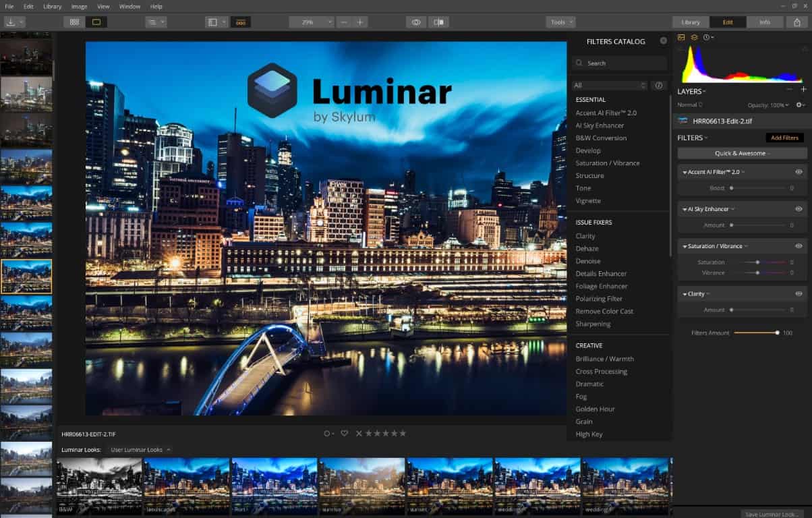Click the heart favorite icon
Viewport: 812px width, 518px height.
pyautogui.click(x=344, y=434)
